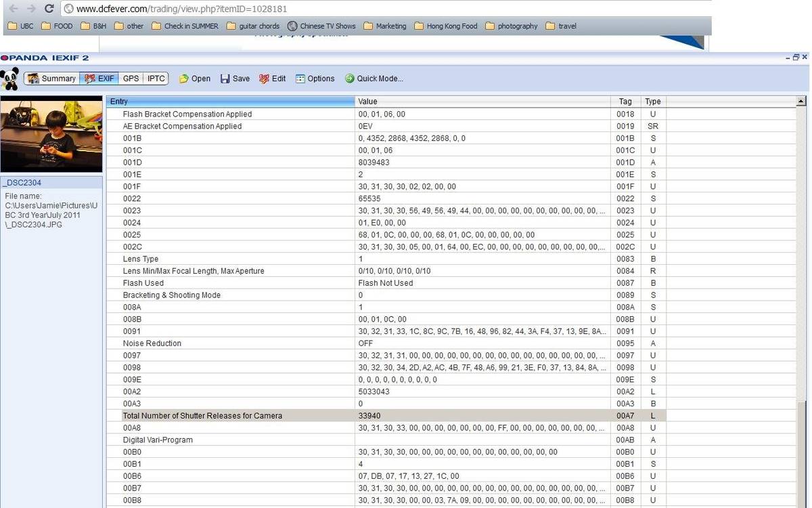Open the guitar chords bookmark folder
The width and height of the screenshot is (812, 508).
click(253, 26)
